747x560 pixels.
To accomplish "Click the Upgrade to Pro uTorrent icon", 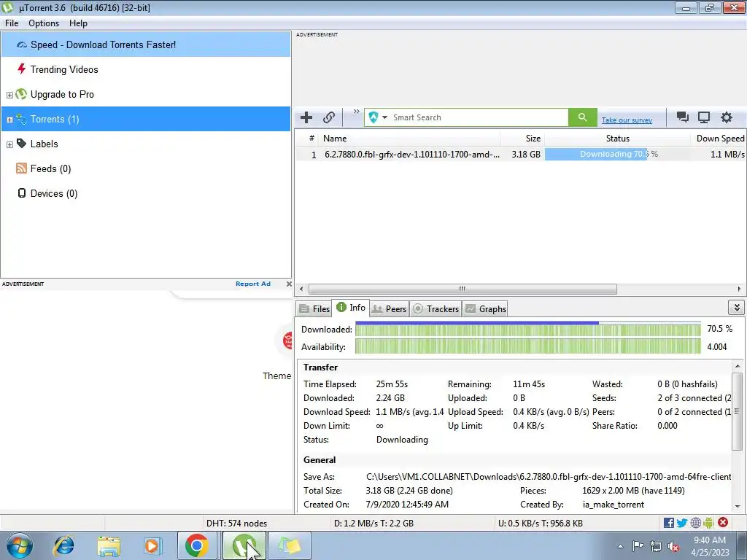I will pyautogui.click(x=21, y=94).
